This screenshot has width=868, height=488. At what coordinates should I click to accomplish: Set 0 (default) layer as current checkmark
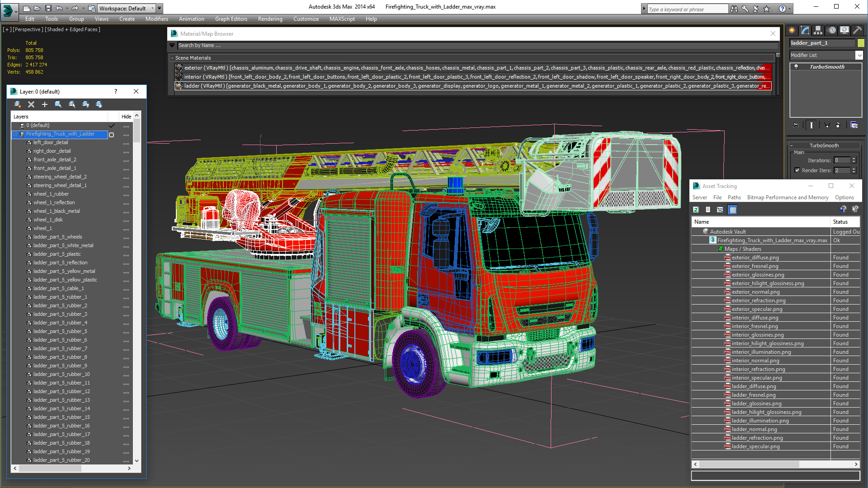tap(112, 126)
